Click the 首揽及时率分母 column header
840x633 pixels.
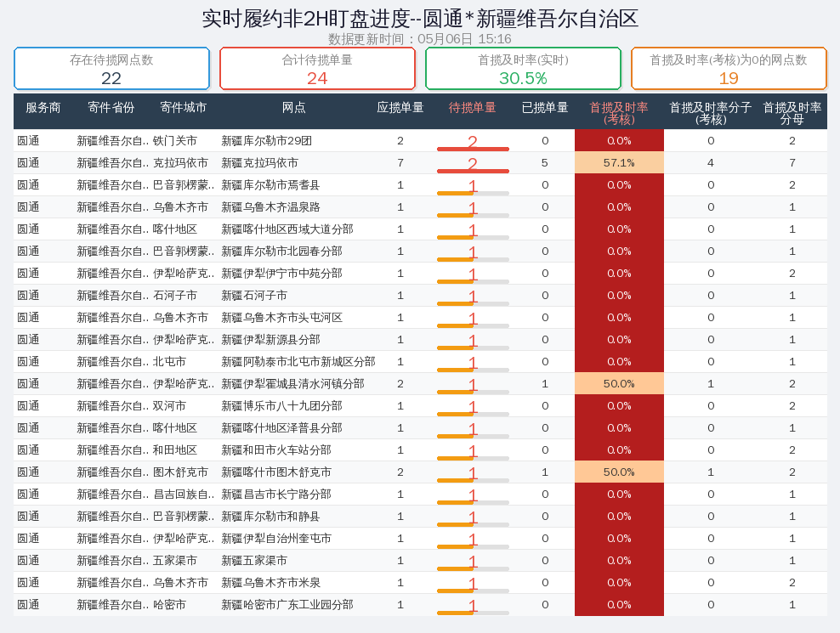(792, 113)
